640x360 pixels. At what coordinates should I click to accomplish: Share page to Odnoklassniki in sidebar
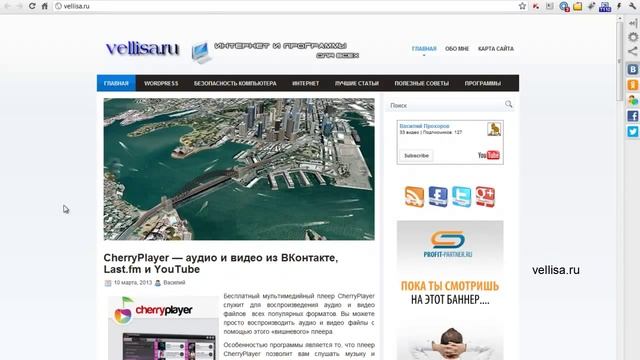coord(633,84)
